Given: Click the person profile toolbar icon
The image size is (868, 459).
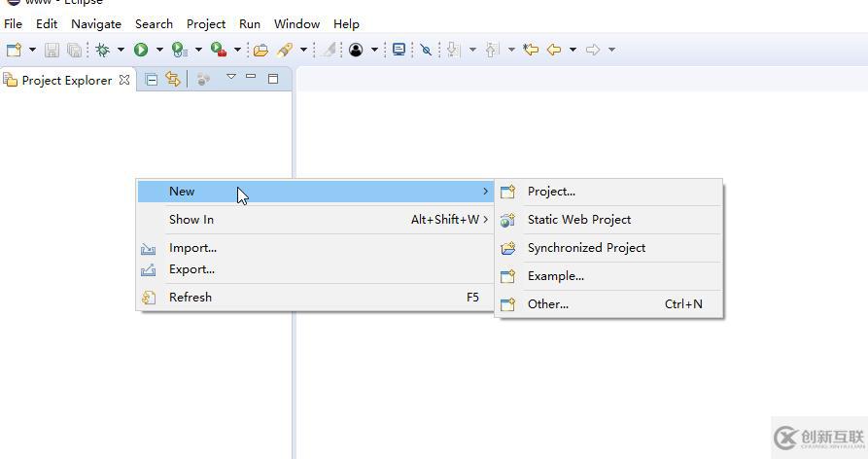Looking at the screenshot, I should (356, 50).
